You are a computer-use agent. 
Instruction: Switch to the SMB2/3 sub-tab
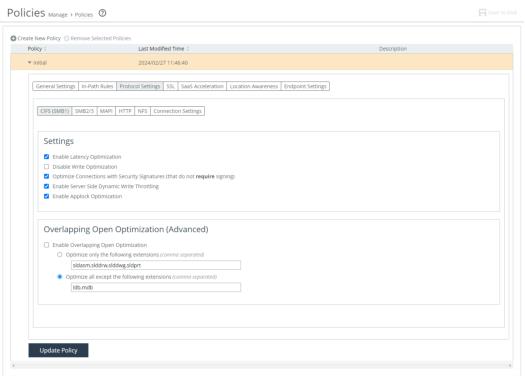tap(84, 111)
